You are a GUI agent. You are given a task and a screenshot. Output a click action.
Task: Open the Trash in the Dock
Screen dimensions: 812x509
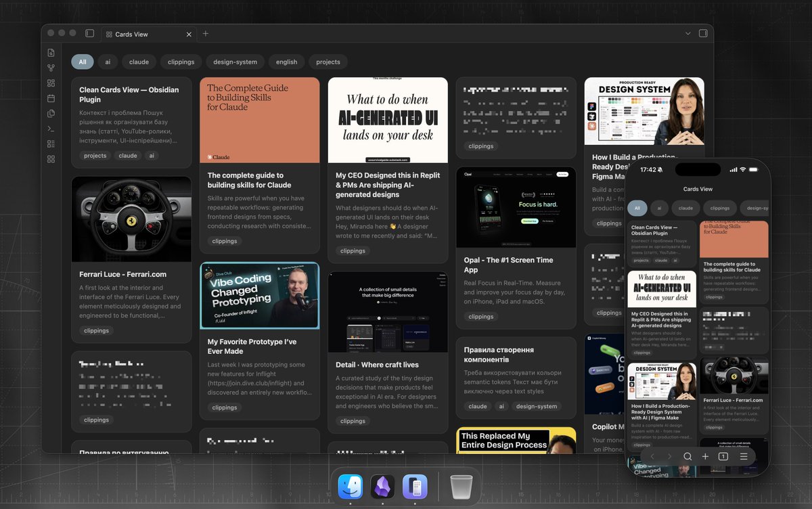[461, 487]
